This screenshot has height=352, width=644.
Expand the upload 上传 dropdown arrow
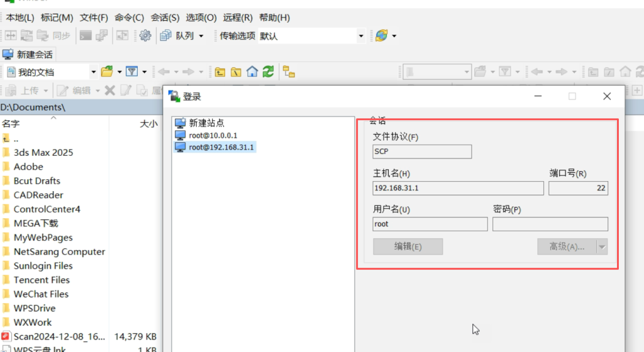coord(45,91)
